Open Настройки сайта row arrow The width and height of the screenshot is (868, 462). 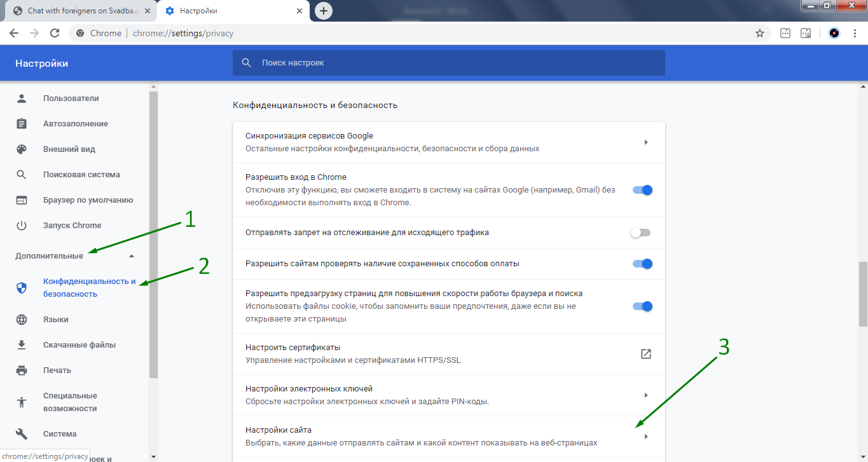point(645,437)
